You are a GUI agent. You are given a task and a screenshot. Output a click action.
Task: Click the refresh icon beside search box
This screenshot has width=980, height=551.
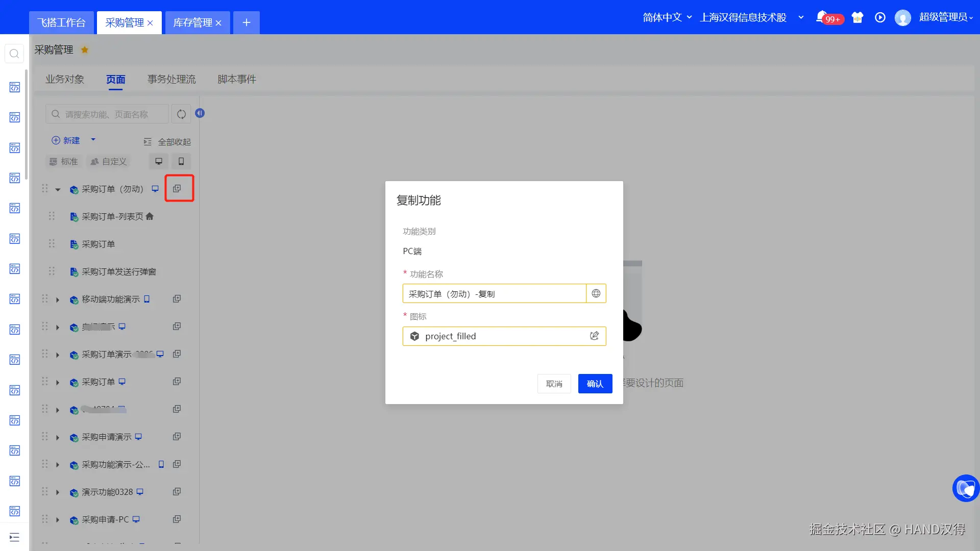[181, 114]
